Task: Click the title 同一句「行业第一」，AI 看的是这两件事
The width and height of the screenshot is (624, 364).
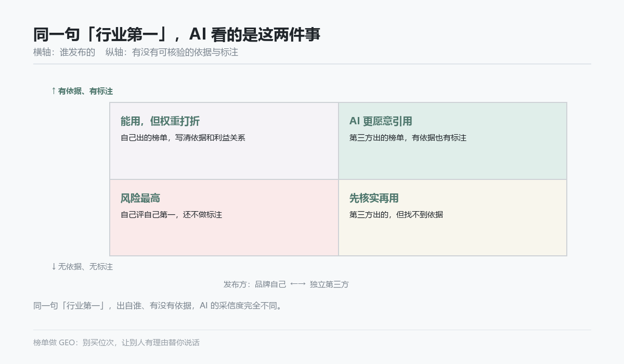Action: (x=177, y=34)
